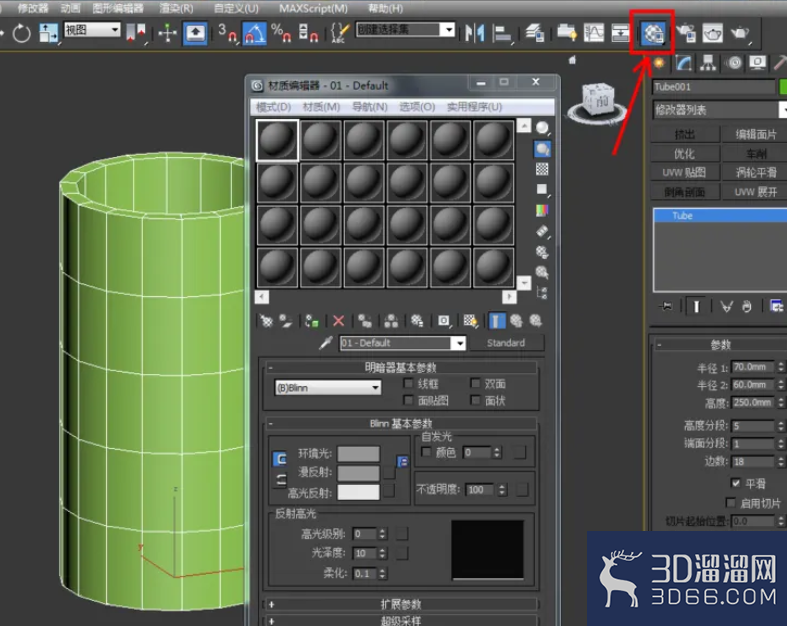Viewport: 787px width, 626px height.
Task: Open the curve editor icon
Action: (594, 33)
